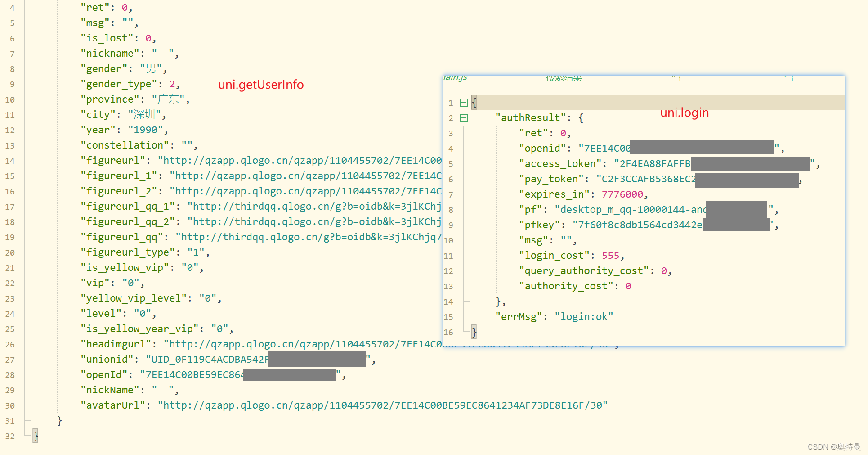Select the "expires_in": 7776000 value

pyautogui.click(x=622, y=194)
